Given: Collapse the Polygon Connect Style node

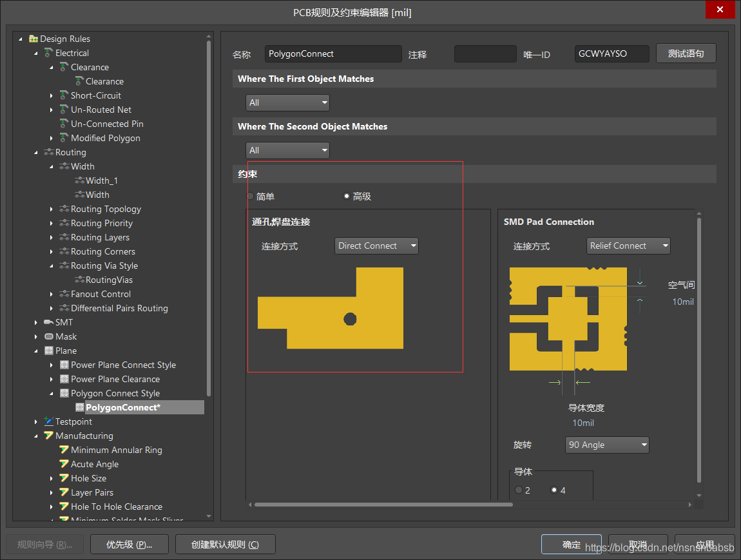Looking at the screenshot, I should coord(52,393).
